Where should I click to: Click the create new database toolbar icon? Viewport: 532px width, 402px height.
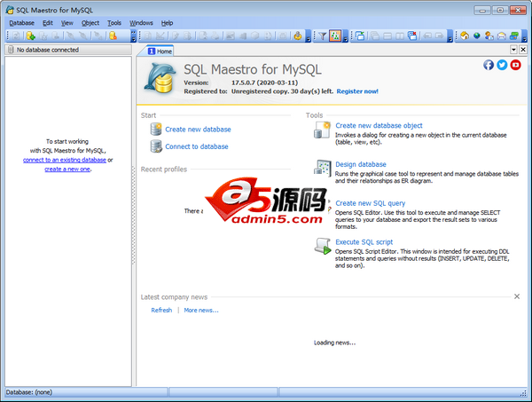pyautogui.click(x=30, y=35)
